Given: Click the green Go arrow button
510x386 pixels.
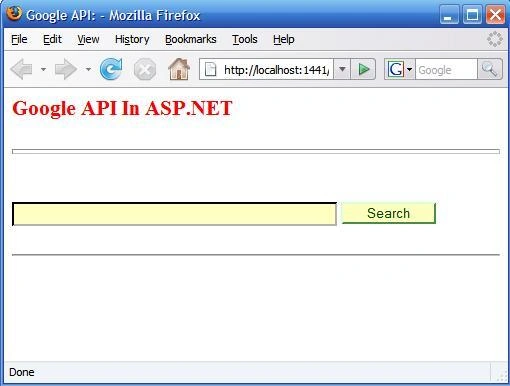Looking at the screenshot, I should coord(363,69).
